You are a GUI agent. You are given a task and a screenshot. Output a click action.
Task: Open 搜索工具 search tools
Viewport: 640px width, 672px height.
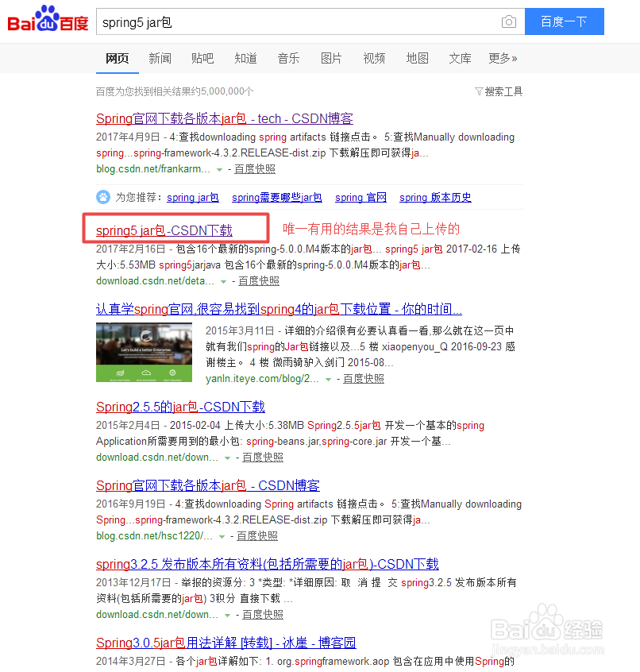click(x=503, y=91)
